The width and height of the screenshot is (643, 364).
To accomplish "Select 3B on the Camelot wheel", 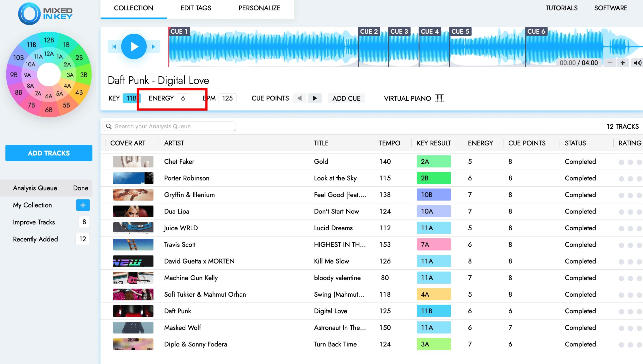I will pos(84,75).
